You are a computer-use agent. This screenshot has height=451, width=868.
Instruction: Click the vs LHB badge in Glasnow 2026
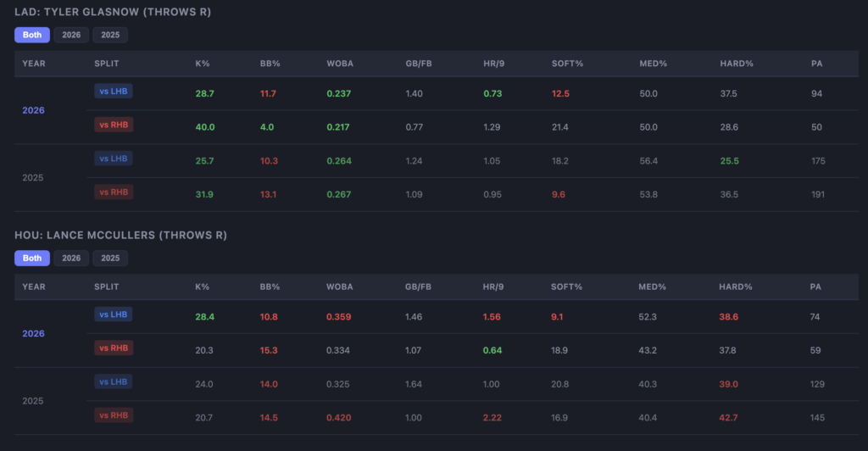(114, 92)
